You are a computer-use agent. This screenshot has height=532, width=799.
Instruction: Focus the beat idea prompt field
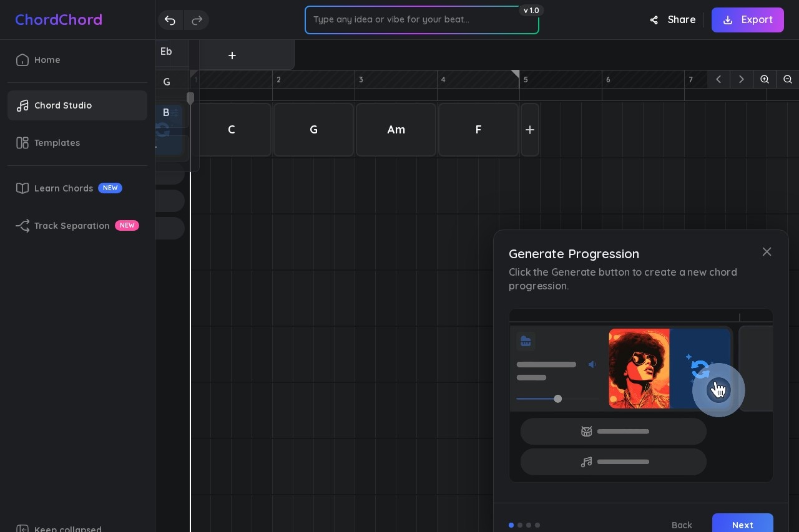[422, 20]
